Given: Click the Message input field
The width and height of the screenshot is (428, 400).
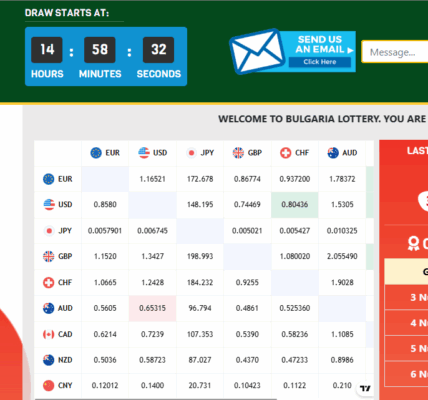Looking at the screenshot, I should click(x=395, y=52).
